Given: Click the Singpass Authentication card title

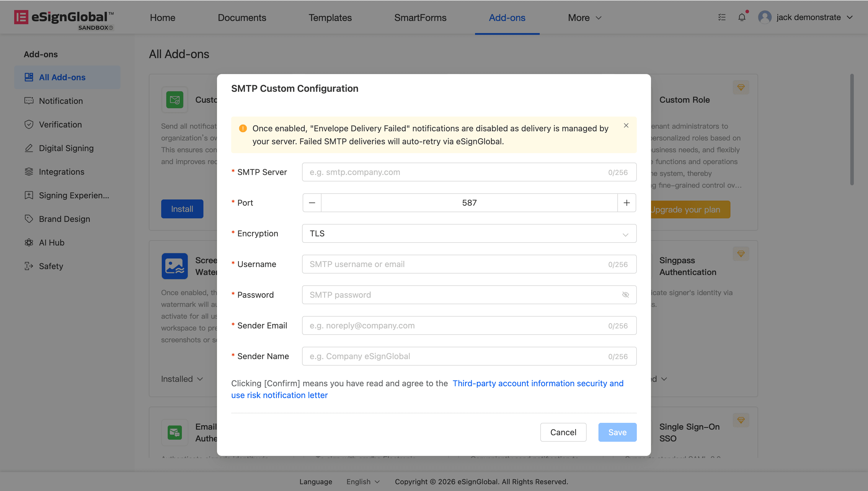Looking at the screenshot, I should coord(688,266).
